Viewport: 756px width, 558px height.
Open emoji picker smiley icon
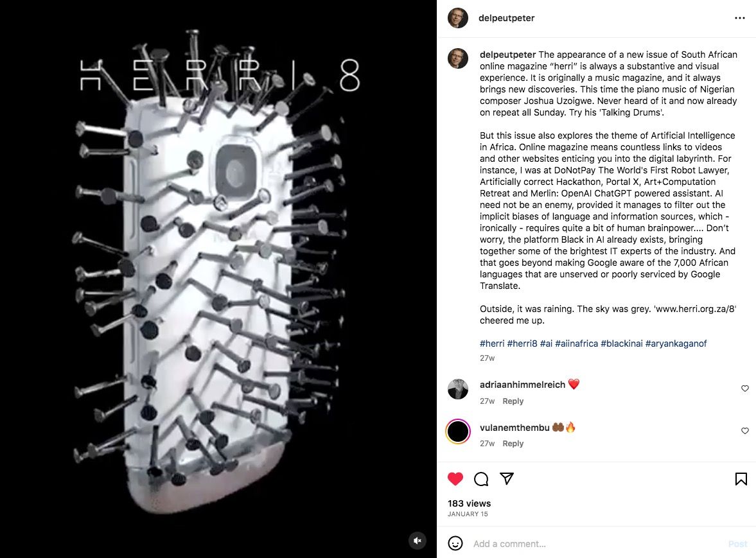(455, 543)
